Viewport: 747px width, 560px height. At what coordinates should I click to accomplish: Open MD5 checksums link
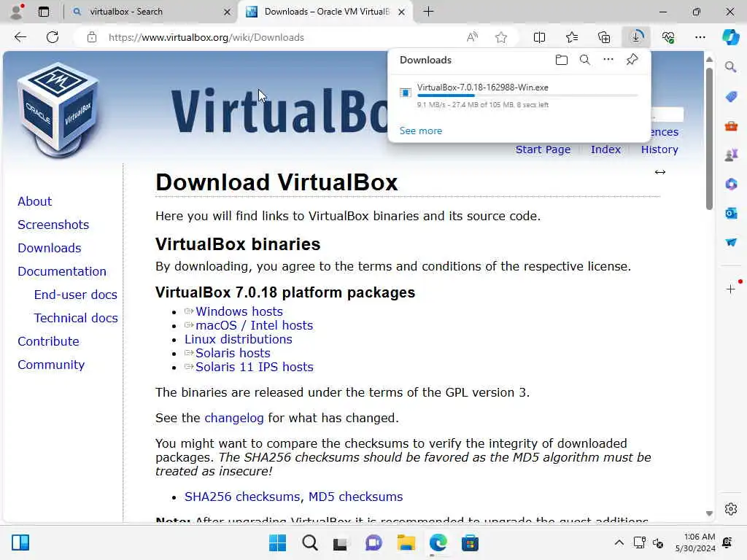355,497
